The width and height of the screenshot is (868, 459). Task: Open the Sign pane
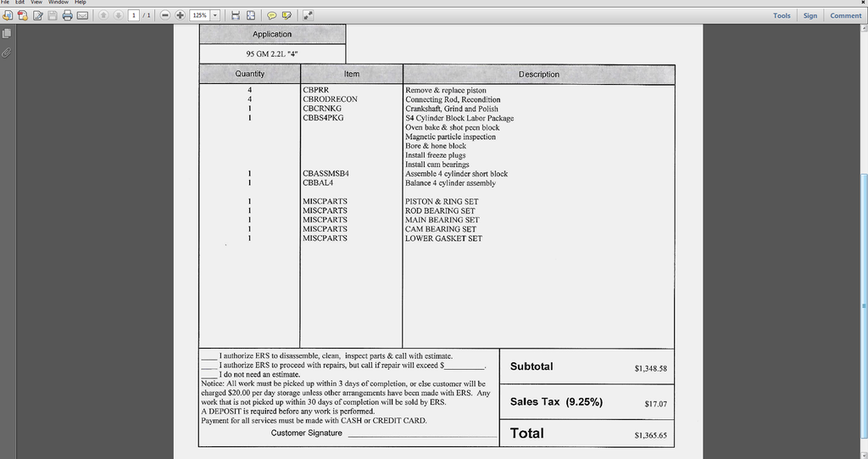coord(810,15)
